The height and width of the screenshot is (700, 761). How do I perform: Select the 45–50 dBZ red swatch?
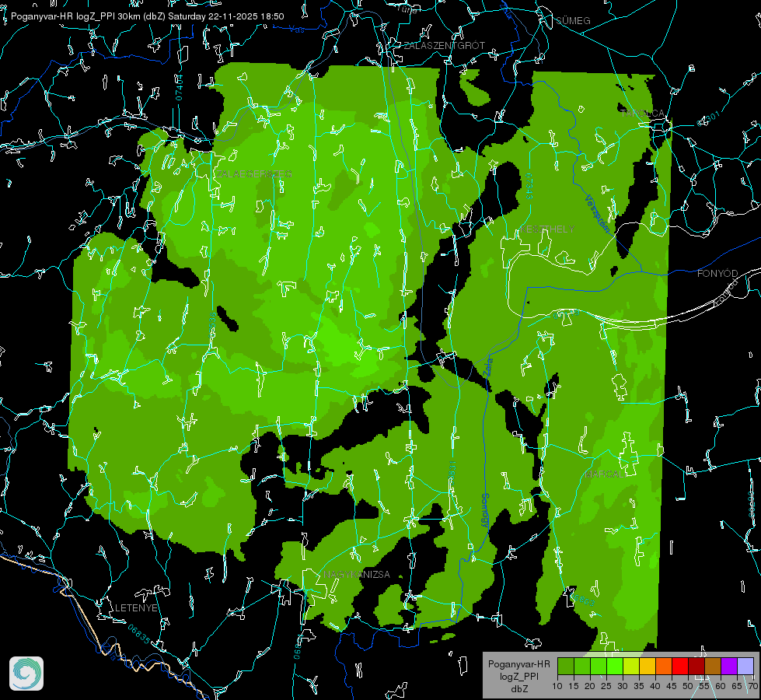click(680, 667)
